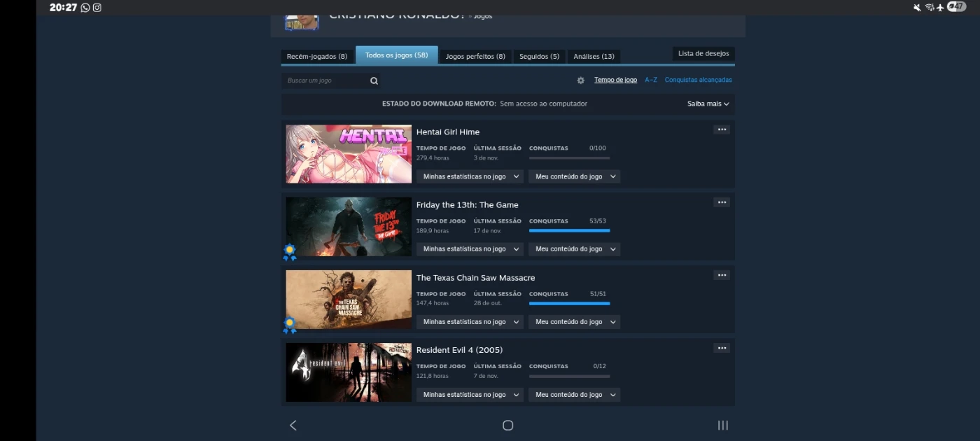Screen dimensions: 980x441
Task: Switch to 'Recém-jogados (8)' tab
Action: tap(317, 56)
